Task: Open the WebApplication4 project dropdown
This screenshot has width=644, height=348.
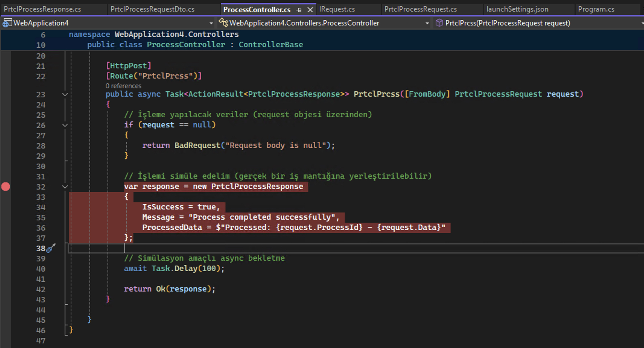Action: coord(211,23)
